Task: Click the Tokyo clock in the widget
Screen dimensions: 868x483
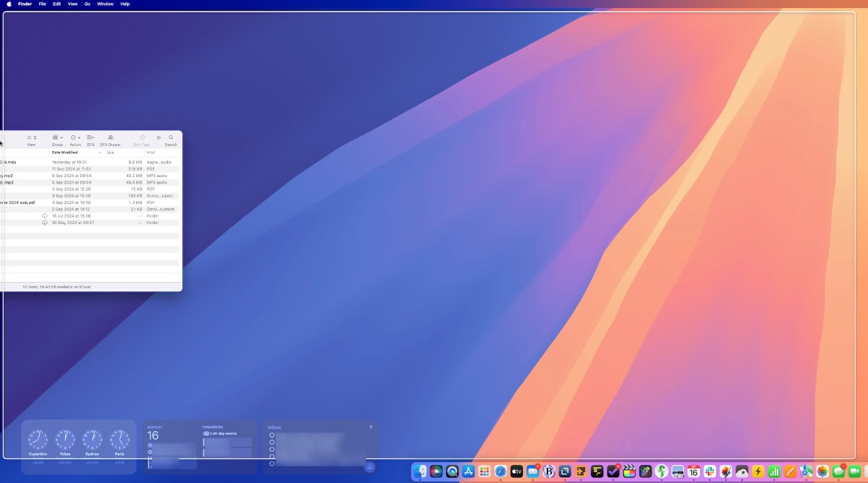Action: 65,440
